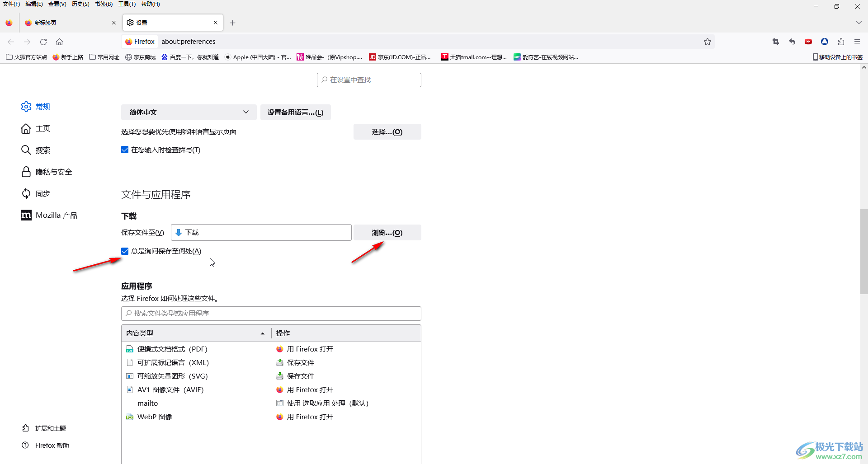Select the 可扩展标记语言 (XML) row

pos(271,362)
